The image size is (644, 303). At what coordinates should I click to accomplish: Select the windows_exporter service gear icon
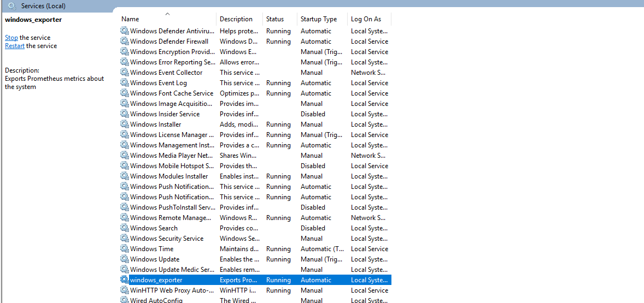[125, 280]
